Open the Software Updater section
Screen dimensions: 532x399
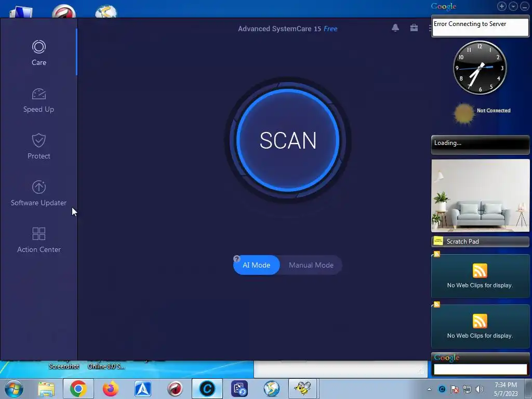click(38, 193)
